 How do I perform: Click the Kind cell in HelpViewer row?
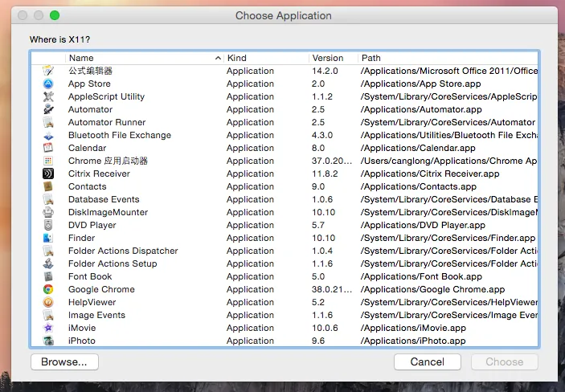(251, 302)
